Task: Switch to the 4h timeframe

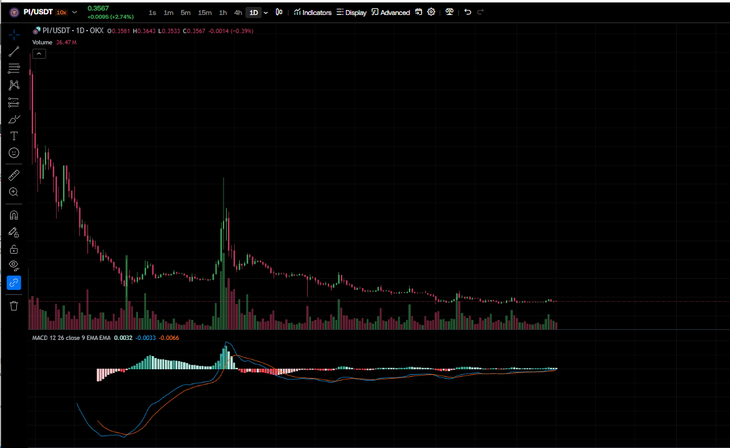Action: click(238, 13)
